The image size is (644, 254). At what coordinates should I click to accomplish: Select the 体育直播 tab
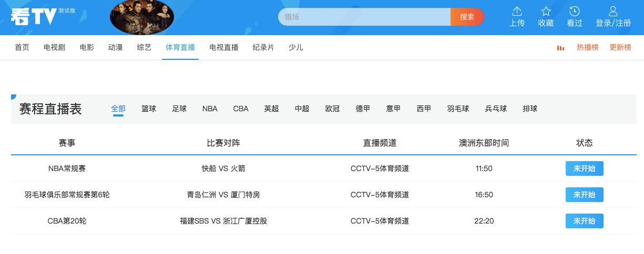pyautogui.click(x=180, y=47)
